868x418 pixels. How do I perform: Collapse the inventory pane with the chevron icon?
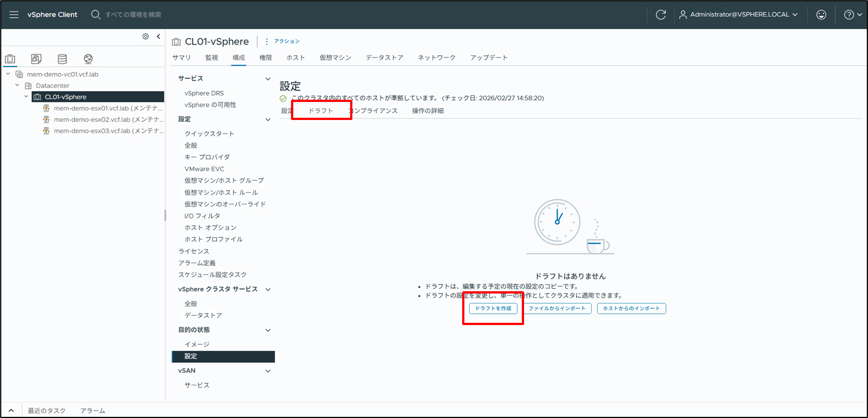(158, 35)
